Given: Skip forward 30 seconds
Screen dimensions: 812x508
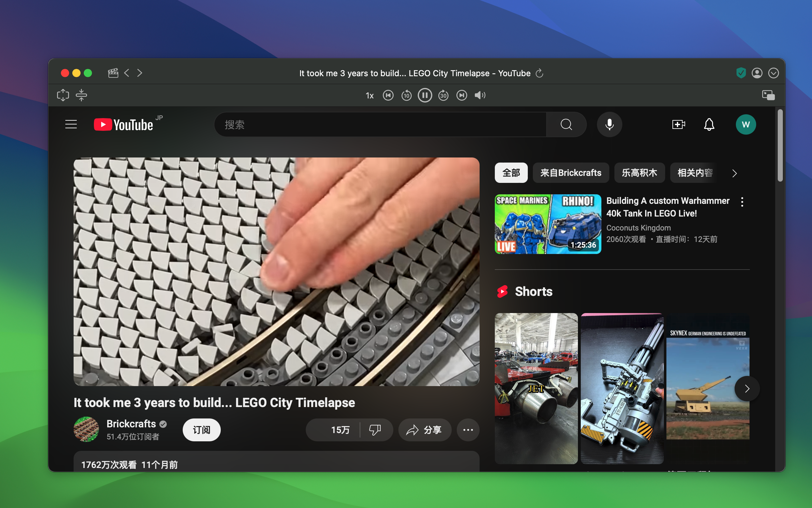Looking at the screenshot, I should coord(443,96).
